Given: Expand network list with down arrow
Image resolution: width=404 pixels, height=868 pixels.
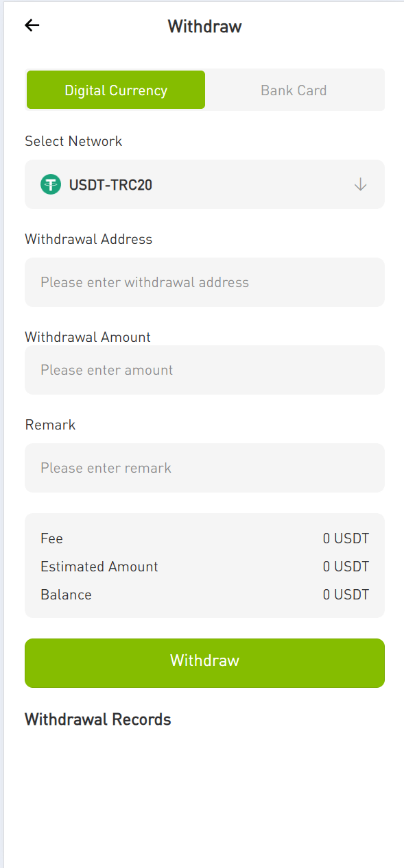Looking at the screenshot, I should 360,184.
